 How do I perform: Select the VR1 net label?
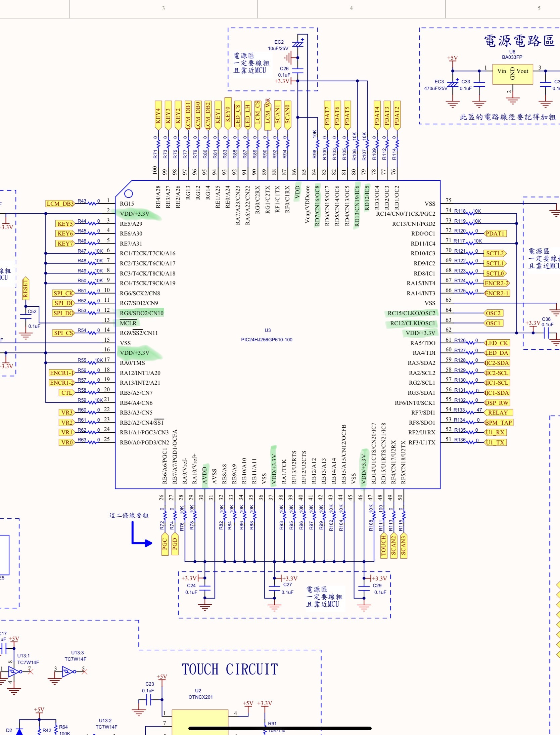pos(66,432)
